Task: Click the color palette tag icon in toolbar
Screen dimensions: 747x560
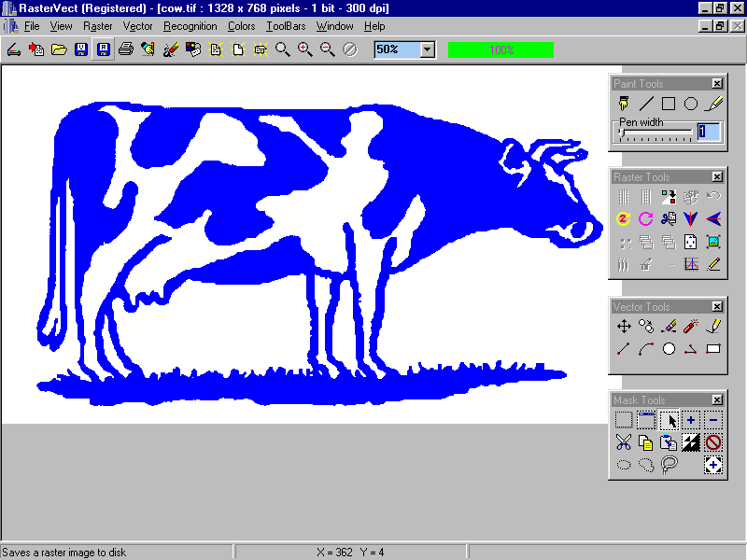Action: coord(193,49)
